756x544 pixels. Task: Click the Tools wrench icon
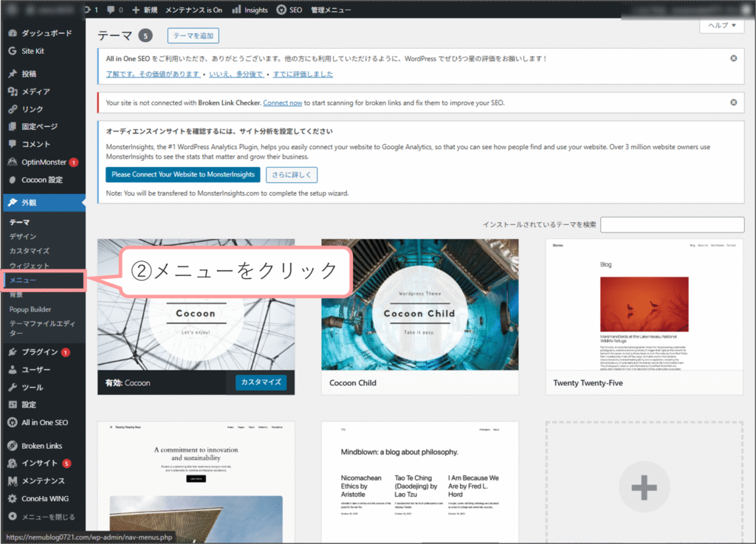pyautogui.click(x=13, y=388)
